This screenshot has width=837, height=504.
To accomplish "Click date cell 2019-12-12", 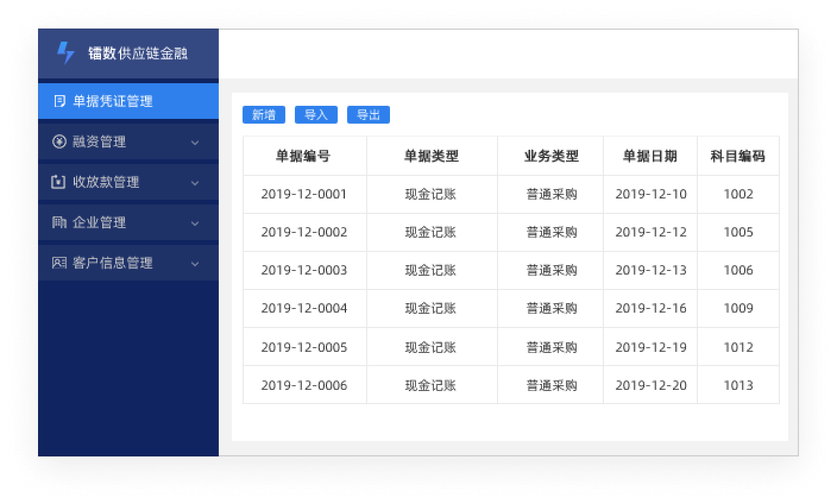I will point(651,232).
